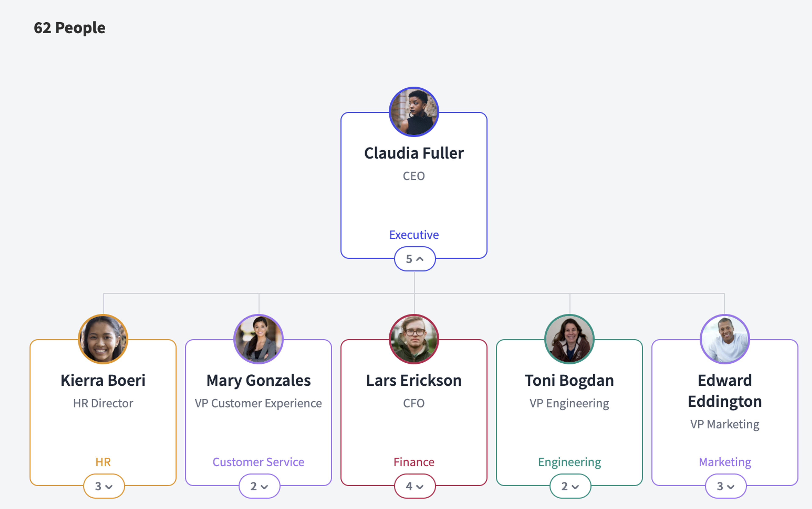Click the Marketing department label
The image size is (812, 509).
click(725, 462)
